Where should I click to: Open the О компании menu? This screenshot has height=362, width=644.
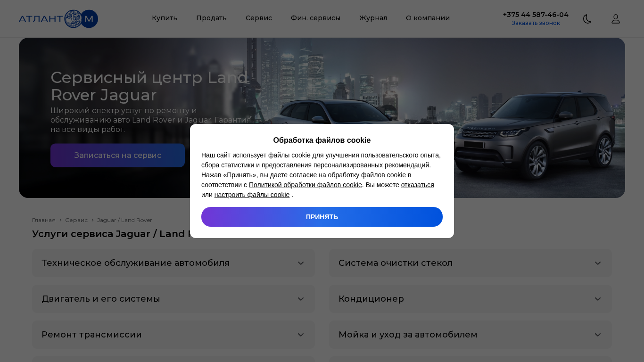[428, 18]
